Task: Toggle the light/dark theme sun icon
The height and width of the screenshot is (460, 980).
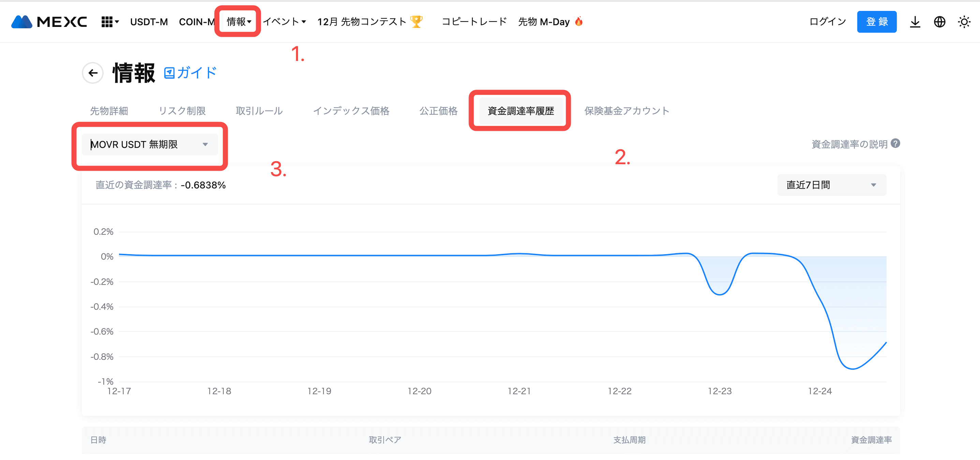Action: (x=964, y=22)
